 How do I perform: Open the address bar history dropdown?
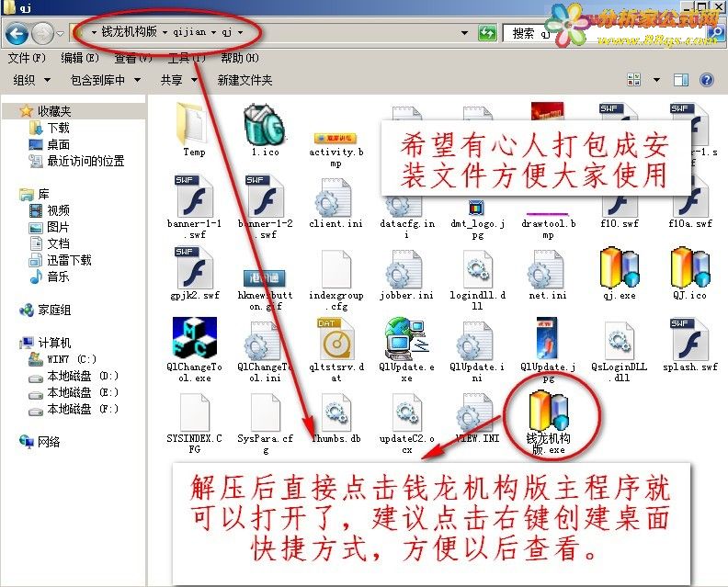464,33
